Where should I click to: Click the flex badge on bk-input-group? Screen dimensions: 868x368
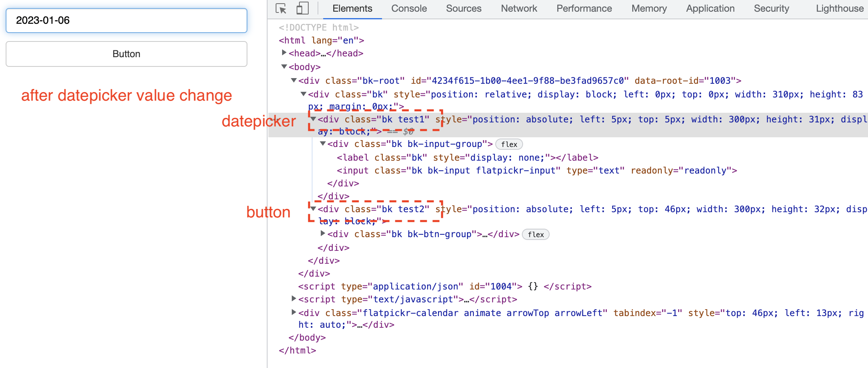coord(509,144)
